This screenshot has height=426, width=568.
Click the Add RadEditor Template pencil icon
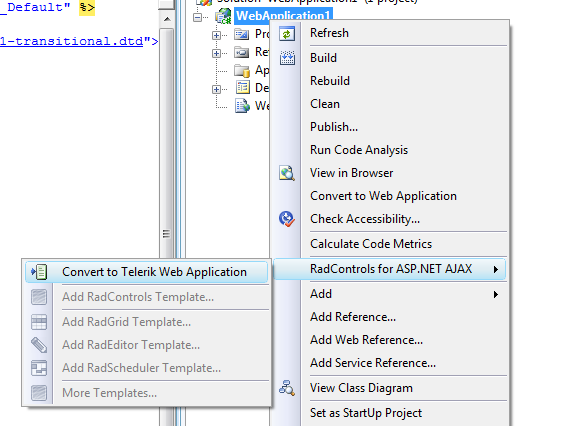(39, 345)
